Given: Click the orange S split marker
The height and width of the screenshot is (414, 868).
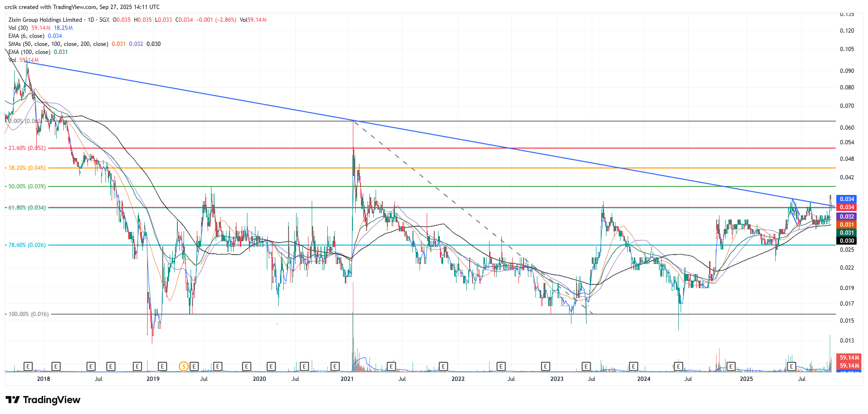Looking at the screenshot, I should [x=184, y=366].
